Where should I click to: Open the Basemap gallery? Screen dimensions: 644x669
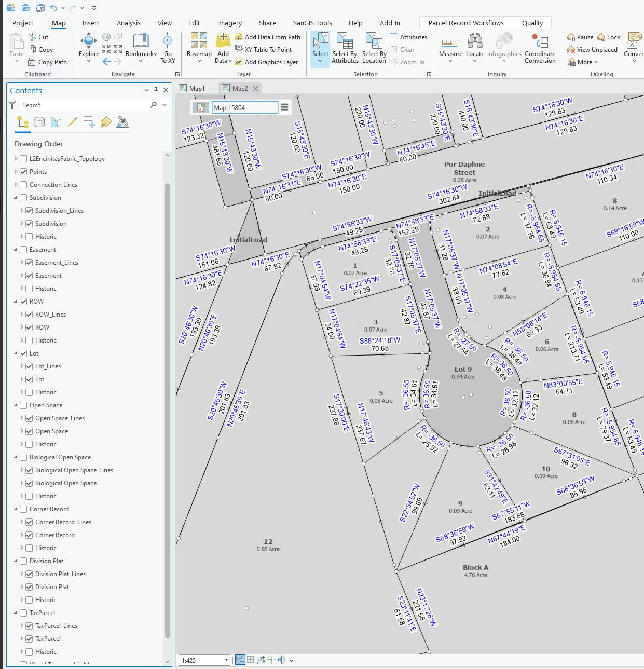click(x=199, y=45)
